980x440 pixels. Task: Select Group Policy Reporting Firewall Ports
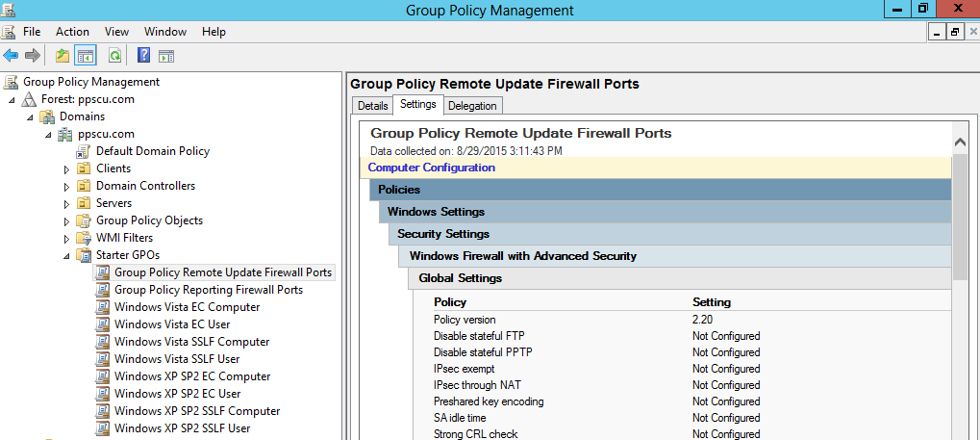[209, 290]
